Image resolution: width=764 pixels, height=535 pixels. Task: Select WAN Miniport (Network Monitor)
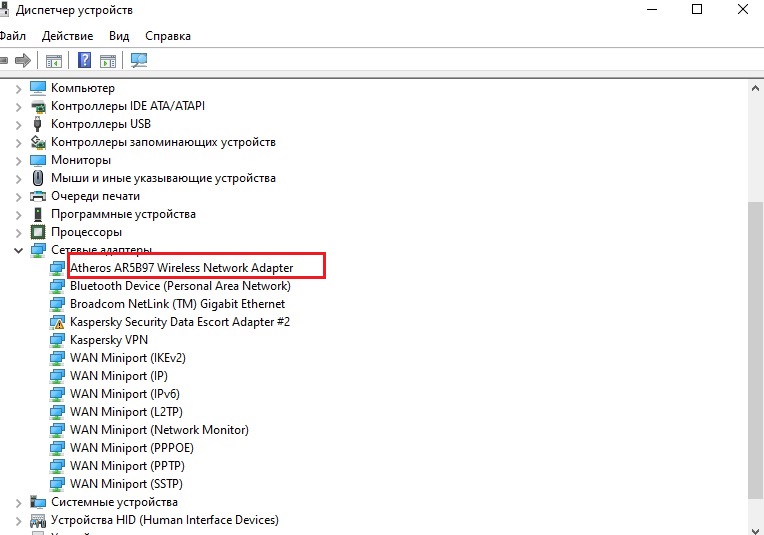click(159, 430)
